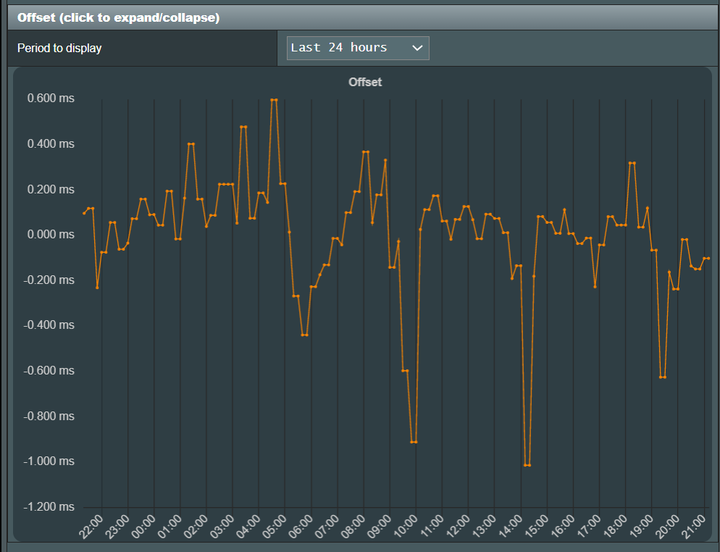
Task: Collapse the Offset section header
Action: [364, 17]
